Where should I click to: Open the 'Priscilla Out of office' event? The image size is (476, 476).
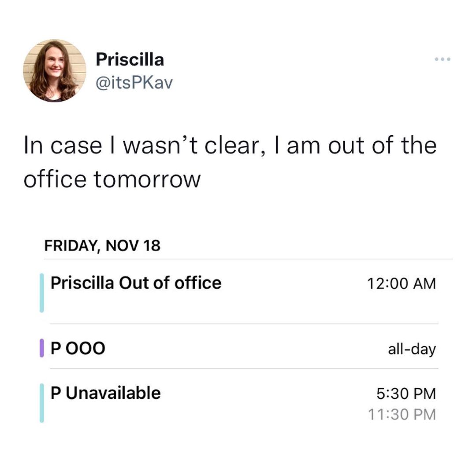136,283
